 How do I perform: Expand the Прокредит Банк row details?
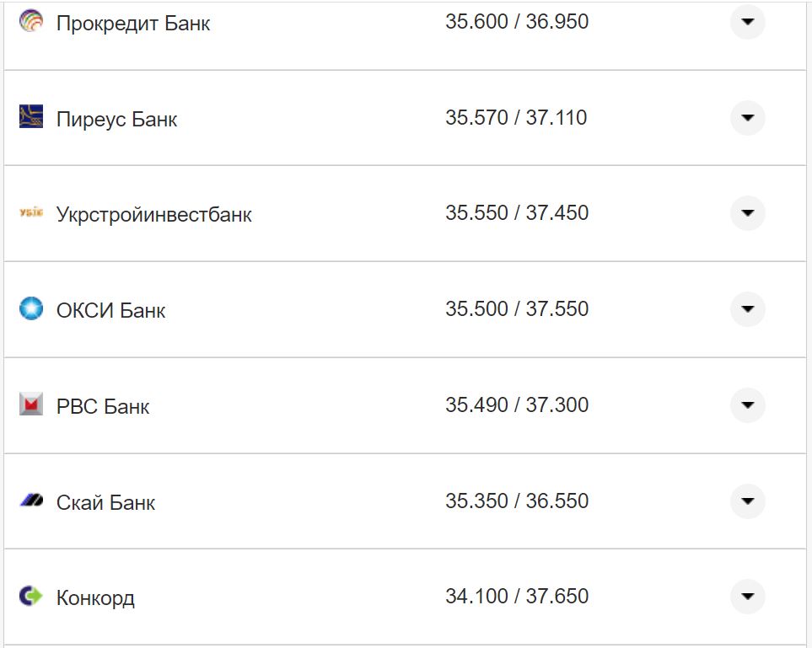pos(747,22)
